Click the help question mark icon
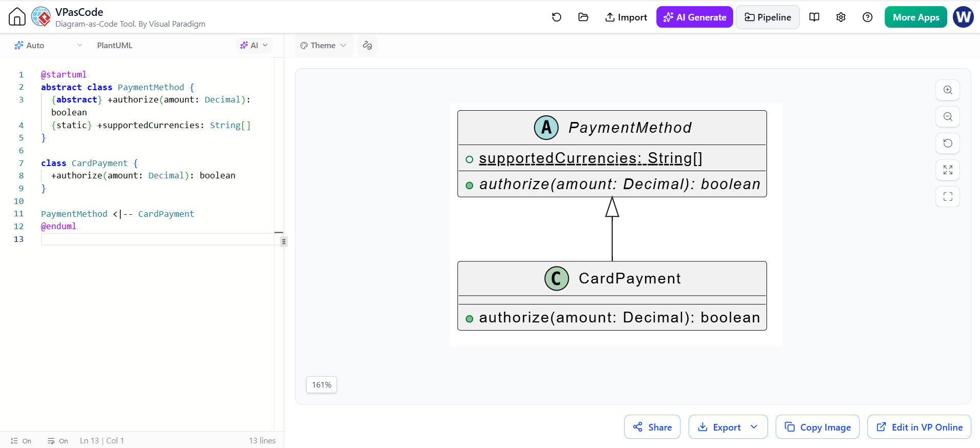The width and height of the screenshot is (980, 448). tap(867, 17)
